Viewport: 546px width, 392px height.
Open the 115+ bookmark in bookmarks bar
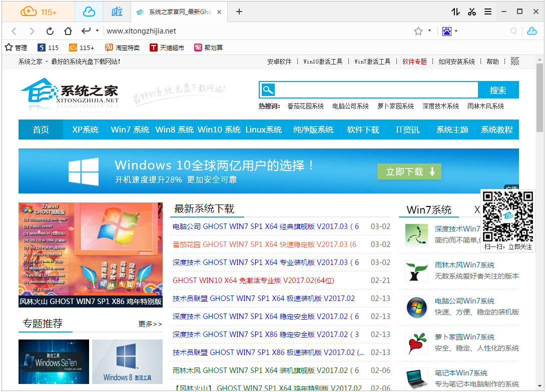pos(82,47)
